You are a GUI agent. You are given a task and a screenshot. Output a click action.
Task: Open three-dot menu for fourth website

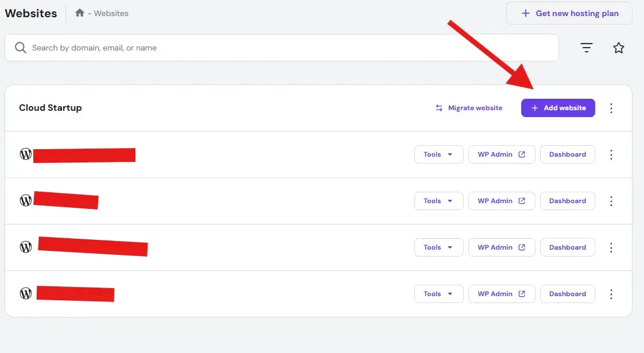click(611, 294)
